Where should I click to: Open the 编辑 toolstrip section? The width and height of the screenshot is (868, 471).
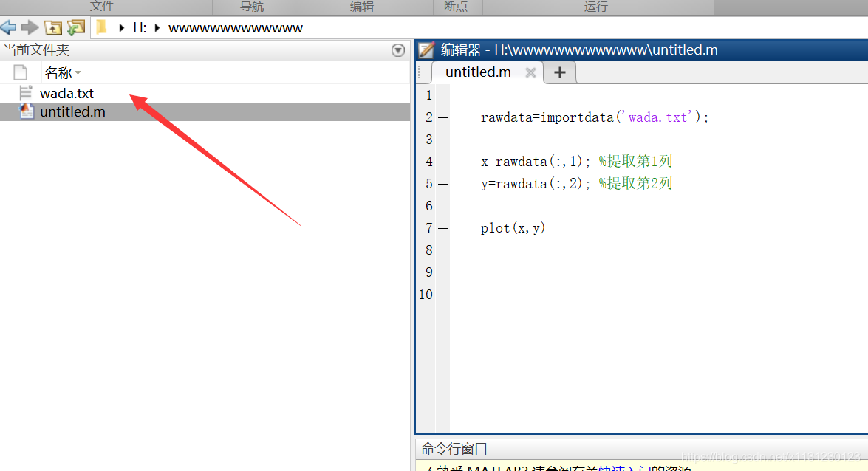pyautogui.click(x=362, y=7)
